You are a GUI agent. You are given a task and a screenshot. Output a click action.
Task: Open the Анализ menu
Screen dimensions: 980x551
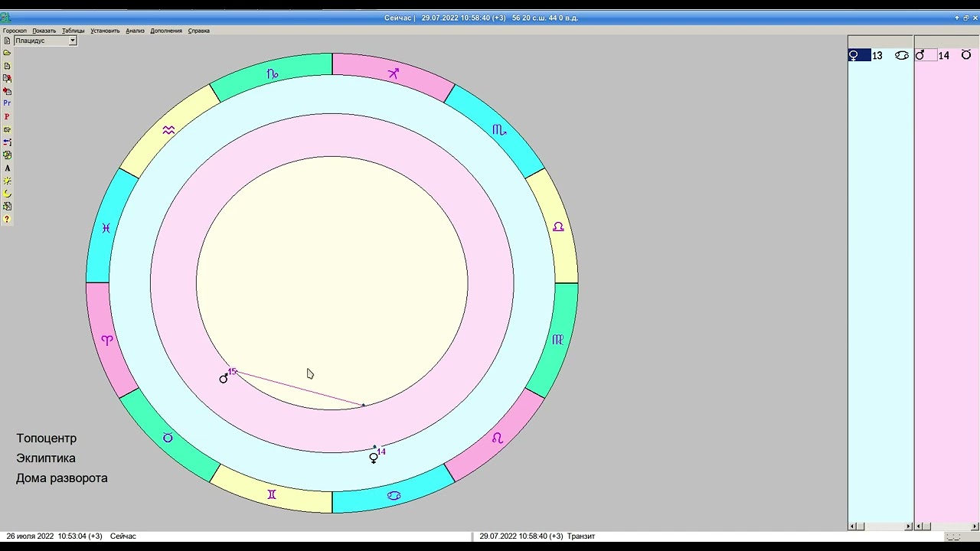(135, 31)
